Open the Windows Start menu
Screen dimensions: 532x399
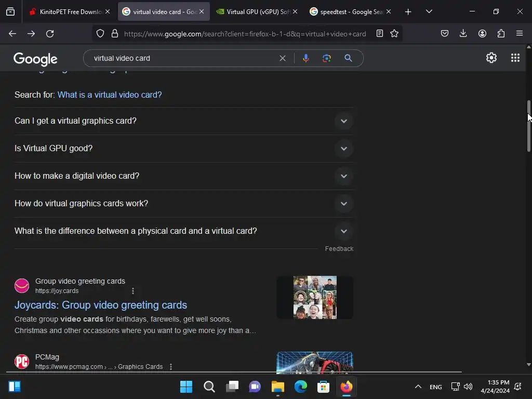186,387
